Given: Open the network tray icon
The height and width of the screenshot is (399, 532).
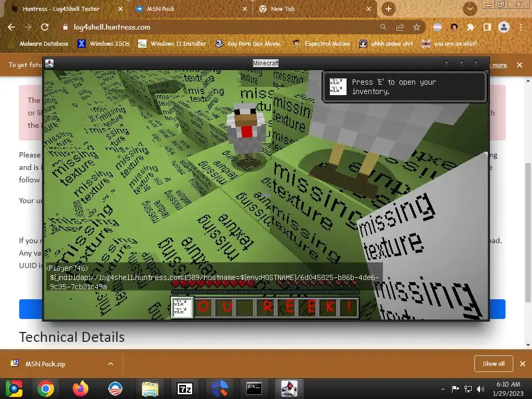Looking at the screenshot, I should point(468,389).
